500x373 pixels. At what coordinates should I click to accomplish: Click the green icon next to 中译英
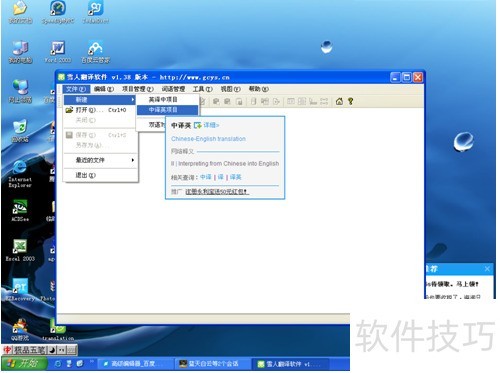click(198, 125)
